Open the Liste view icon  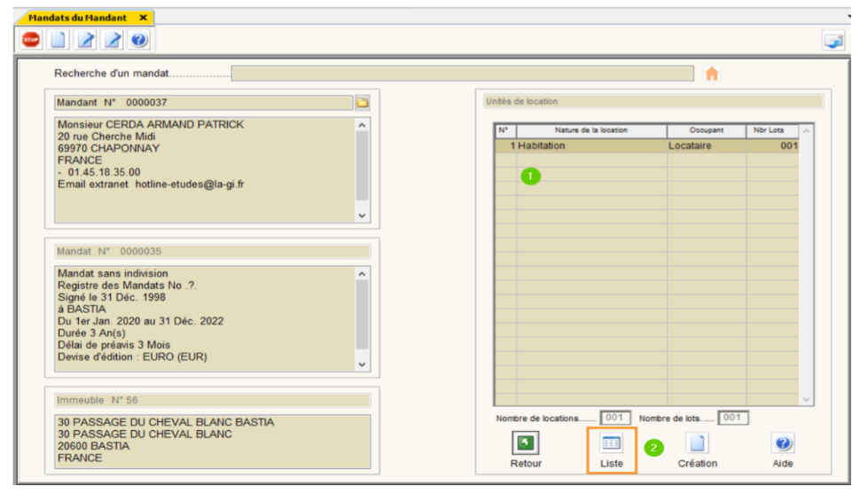(612, 443)
